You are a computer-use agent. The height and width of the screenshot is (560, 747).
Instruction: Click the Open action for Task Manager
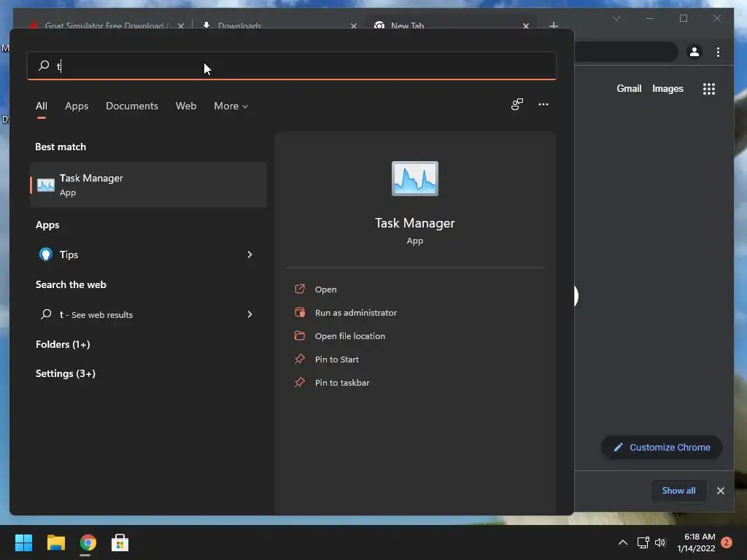[x=325, y=289]
